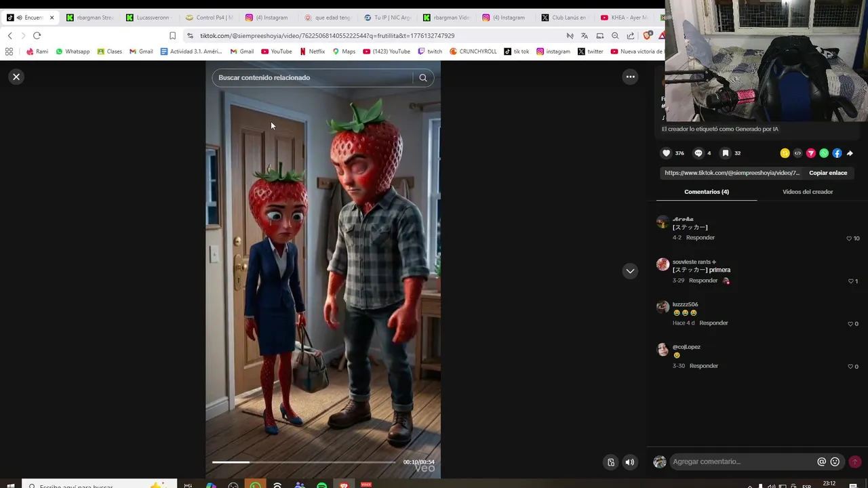The height and width of the screenshot is (488, 868).
Task: Open emoji picker in comment box
Action: [x=835, y=462]
